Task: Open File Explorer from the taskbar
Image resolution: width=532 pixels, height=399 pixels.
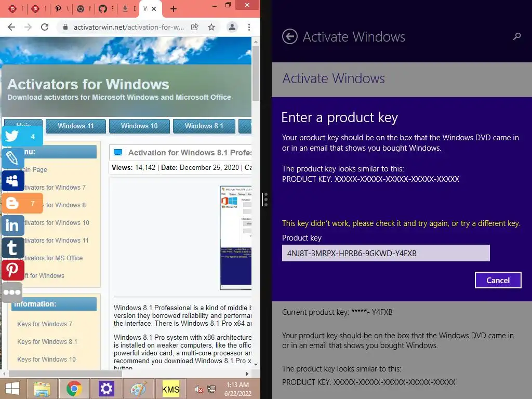Action: point(42,389)
